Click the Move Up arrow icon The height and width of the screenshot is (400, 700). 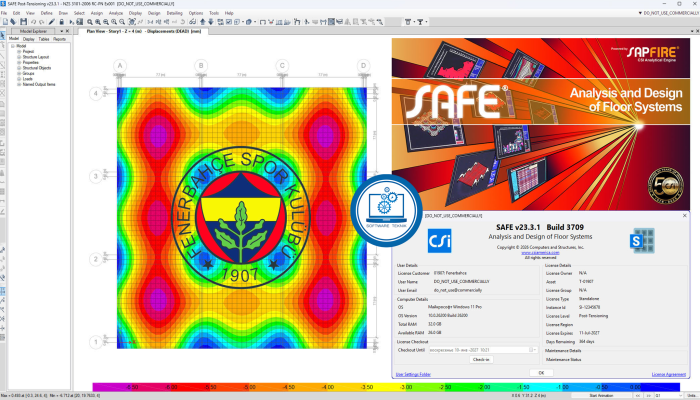point(203,22)
